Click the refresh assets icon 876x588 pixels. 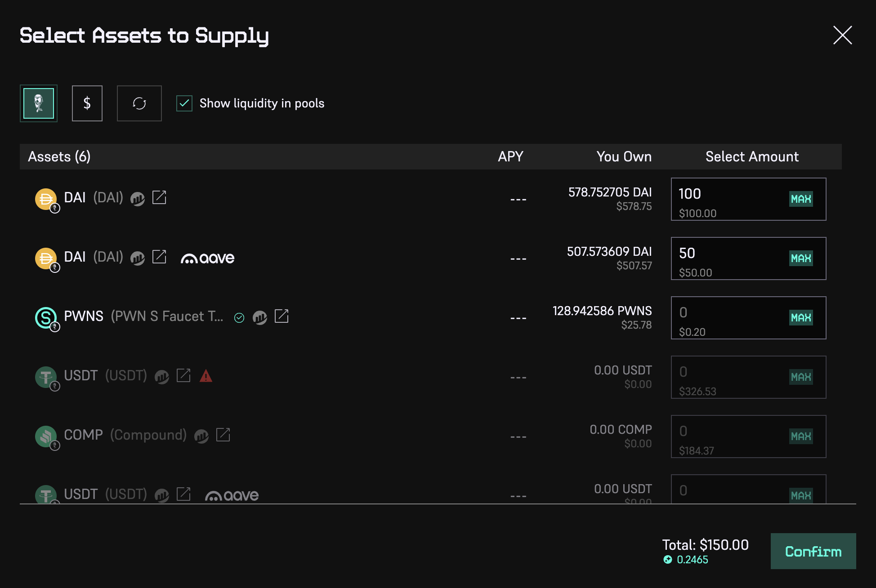[139, 103]
